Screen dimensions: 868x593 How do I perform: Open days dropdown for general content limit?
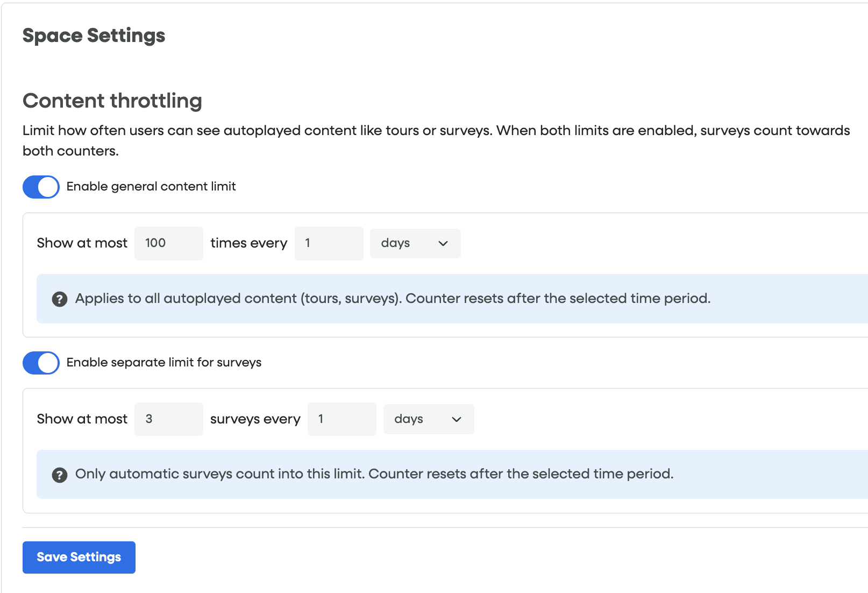point(414,243)
